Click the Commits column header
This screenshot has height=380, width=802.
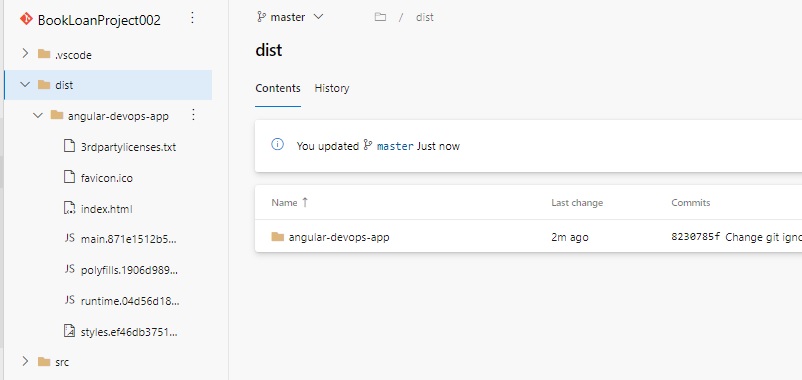click(690, 203)
